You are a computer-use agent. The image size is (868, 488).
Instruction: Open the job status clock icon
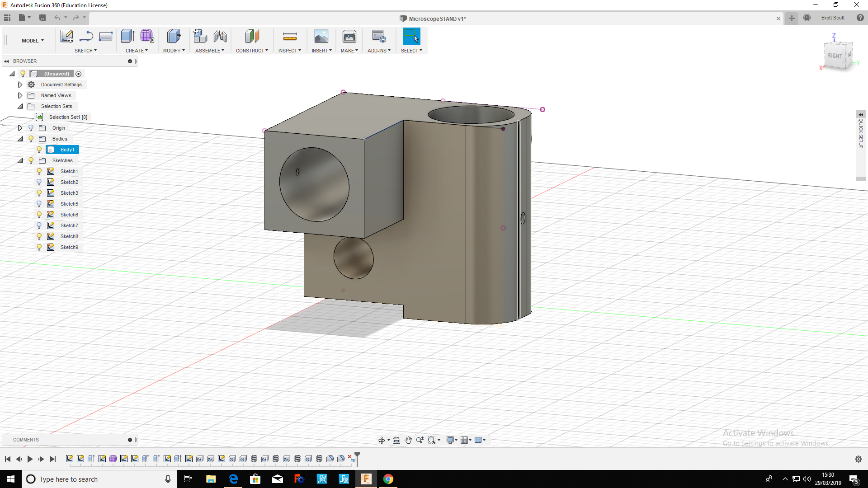coord(807,18)
